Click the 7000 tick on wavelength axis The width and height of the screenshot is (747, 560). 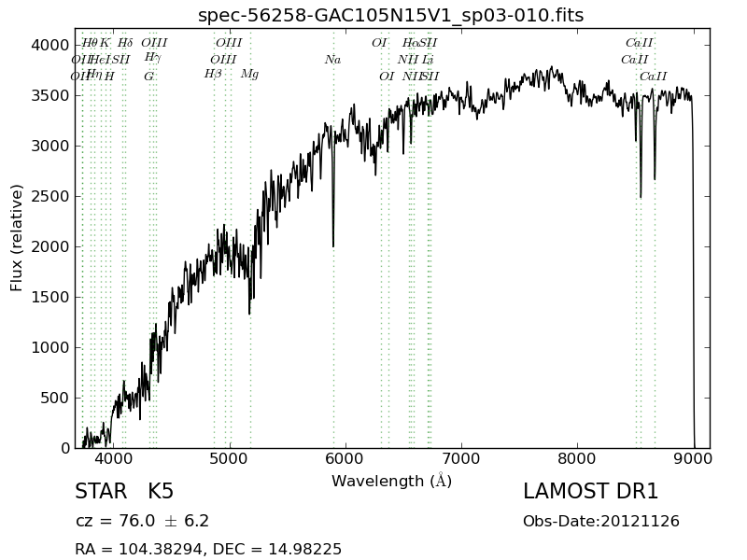pyautogui.click(x=461, y=459)
